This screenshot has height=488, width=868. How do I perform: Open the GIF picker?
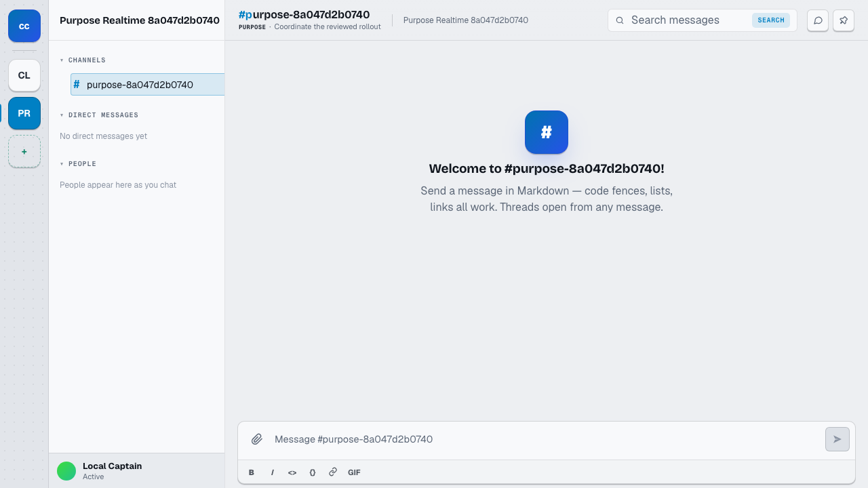(354, 472)
